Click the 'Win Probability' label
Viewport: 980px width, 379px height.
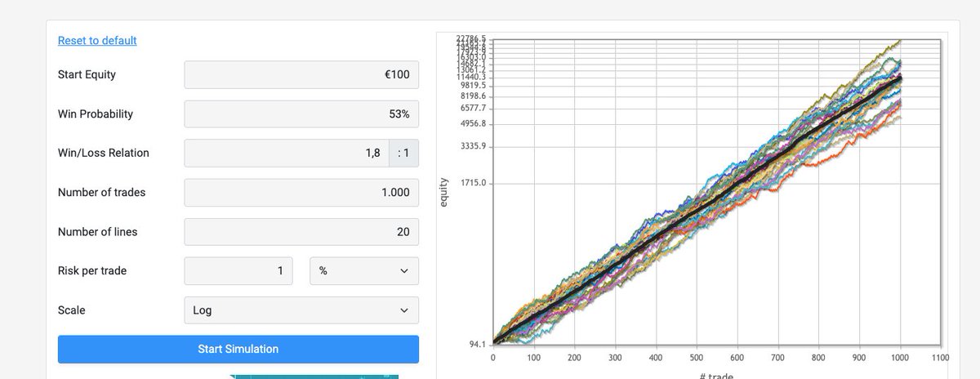coord(96,114)
